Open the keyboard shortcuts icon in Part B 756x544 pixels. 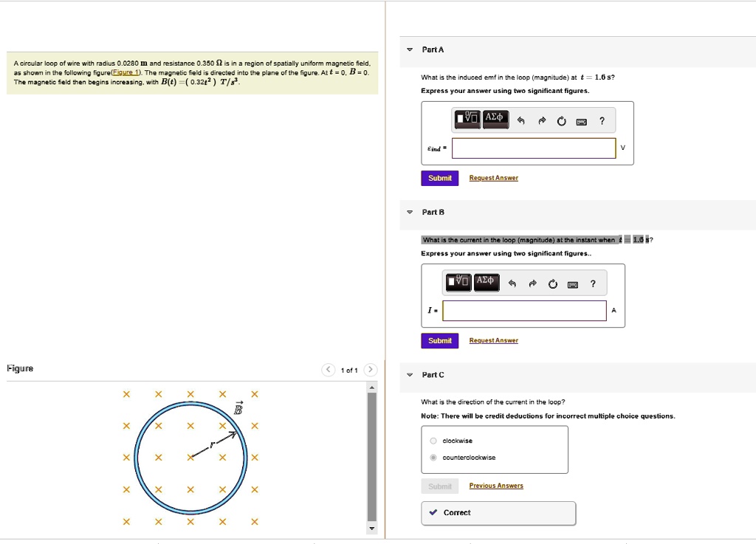572,283
